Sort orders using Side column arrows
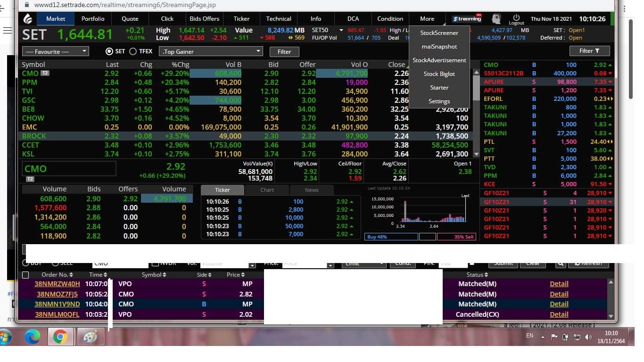Image resolution: width=644 pixels, height=362 pixels. (x=209, y=275)
